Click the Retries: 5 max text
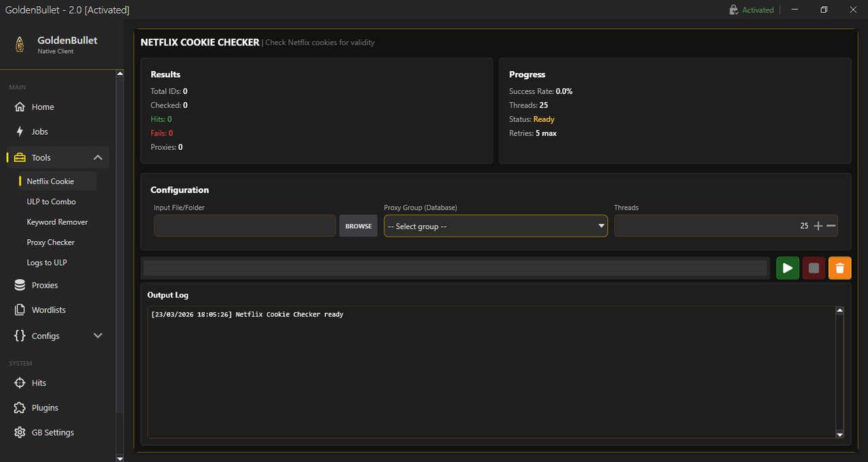The image size is (868, 462). click(x=533, y=133)
